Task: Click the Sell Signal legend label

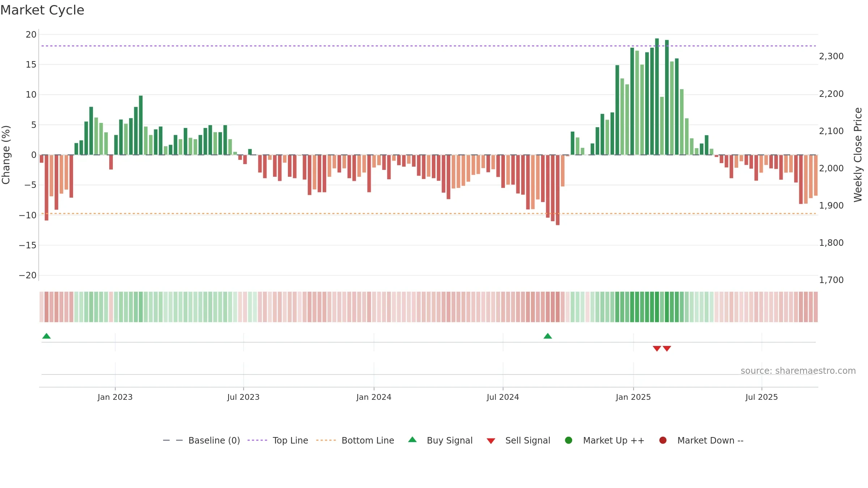Action: tap(528, 440)
